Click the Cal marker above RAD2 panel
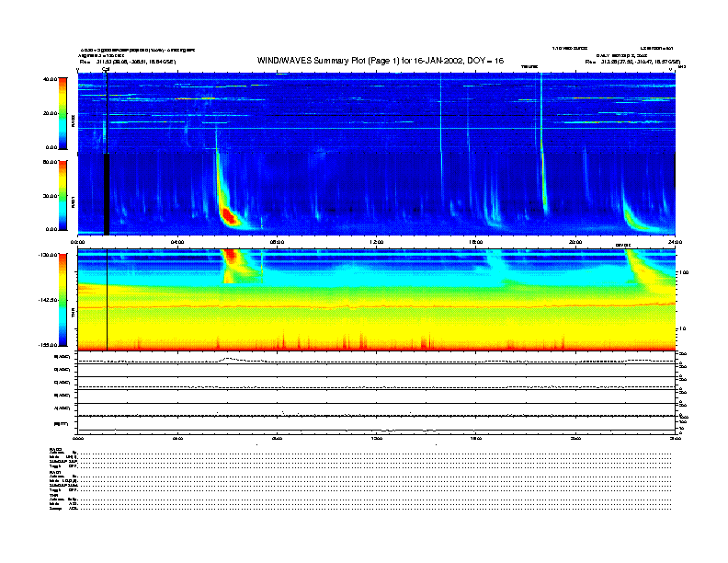 click(106, 69)
